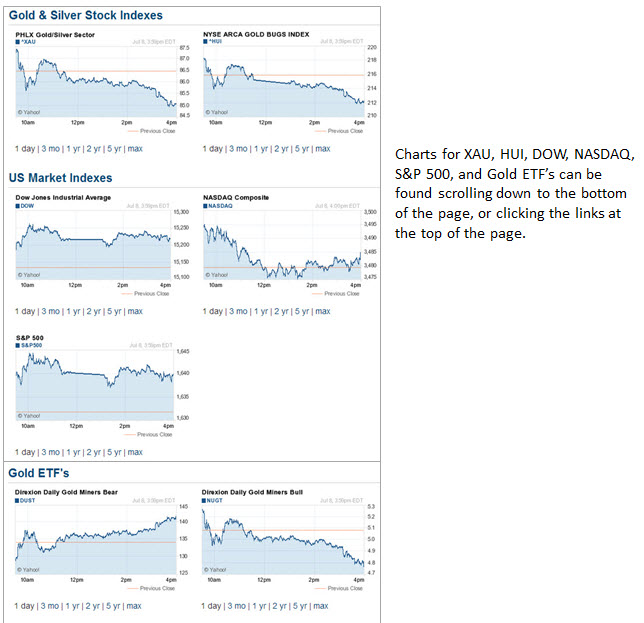This screenshot has height=623, width=644.
Task: Open the Direxion Daily Gold Miners Bear chart
Action: pyautogui.click(x=95, y=540)
